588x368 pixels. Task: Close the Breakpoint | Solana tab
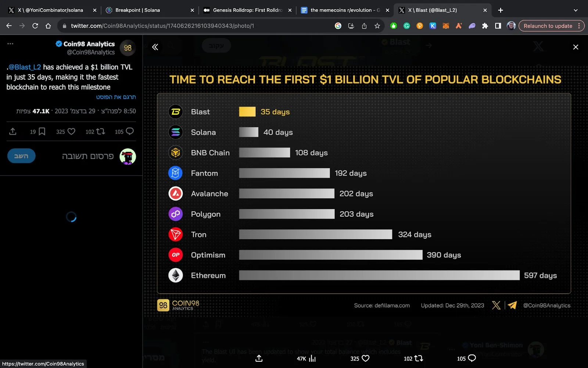(x=192, y=10)
